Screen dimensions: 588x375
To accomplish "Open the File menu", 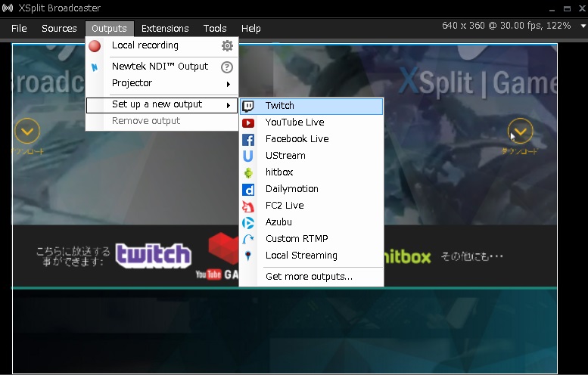I will pos(19,29).
